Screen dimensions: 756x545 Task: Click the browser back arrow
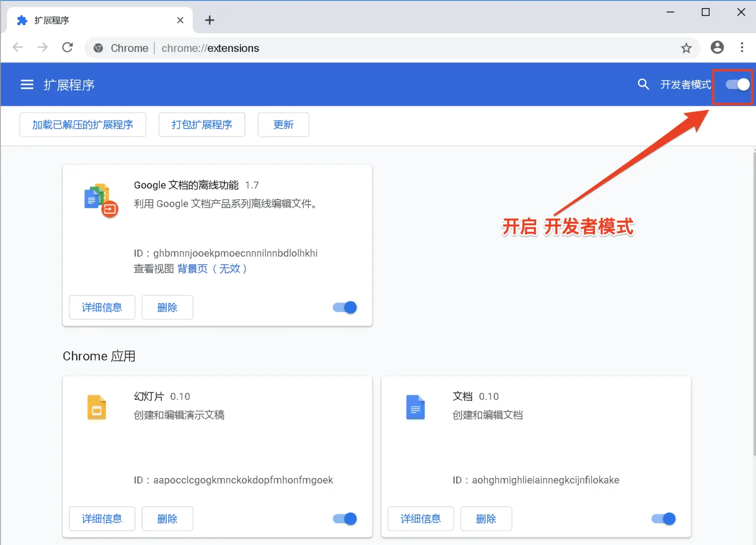pyautogui.click(x=18, y=47)
